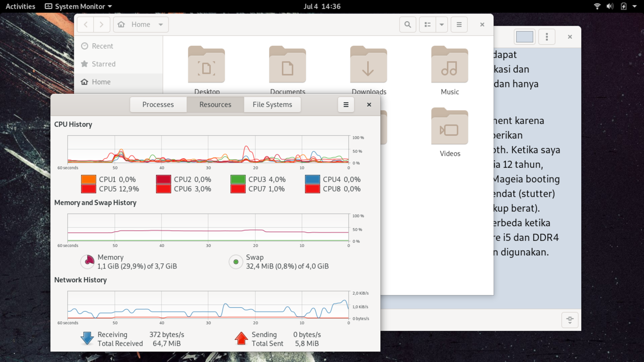This screenshot has width=644, height=362.
Task: Open Activities overview
Action: (x=20, y=7)
